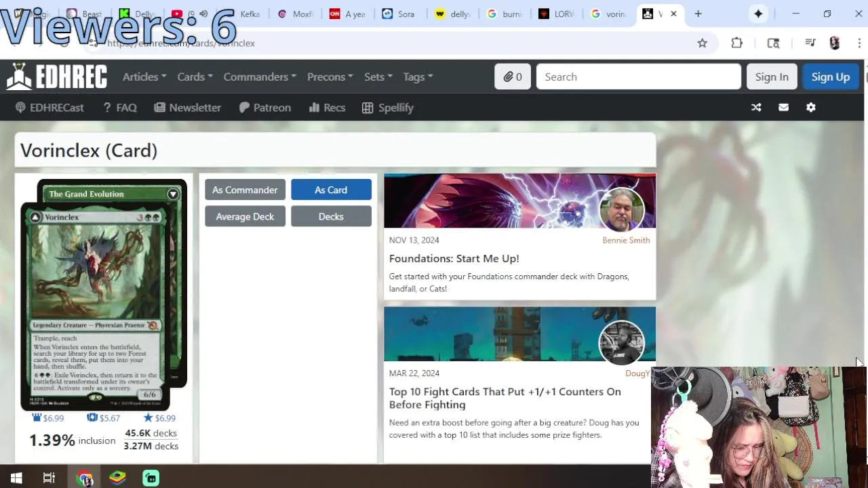The image size is (868, 488).
Task: Flip card using The Grand Evolution arrow icon
Action: pyautogui.click(x=173, y=194)
